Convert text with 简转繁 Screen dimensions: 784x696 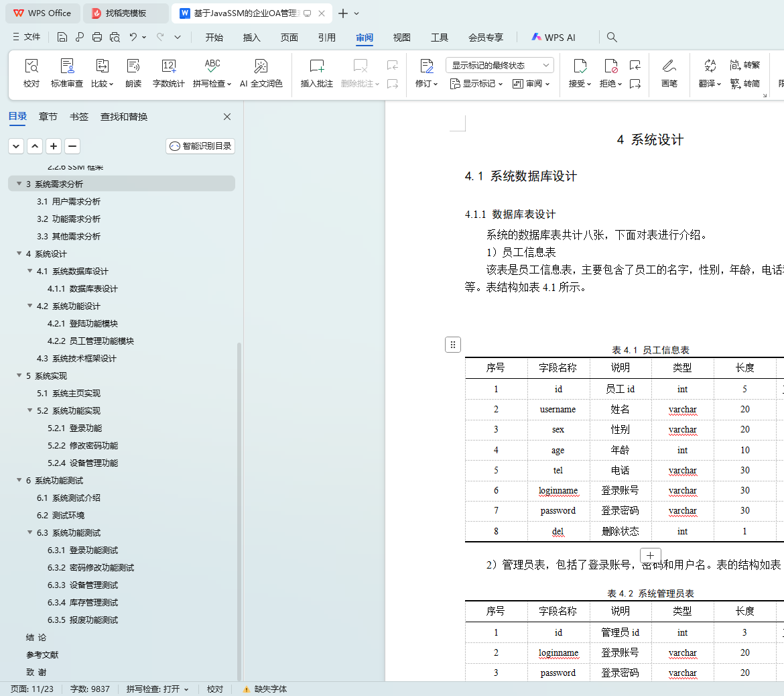click(x=745, y=65)
